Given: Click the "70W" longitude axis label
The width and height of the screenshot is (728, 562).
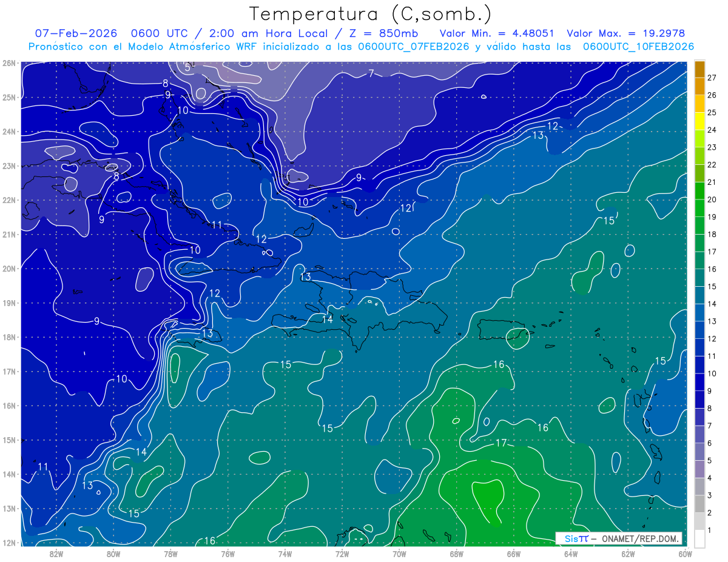Looking at the screenshot, I should click(399, 554).
